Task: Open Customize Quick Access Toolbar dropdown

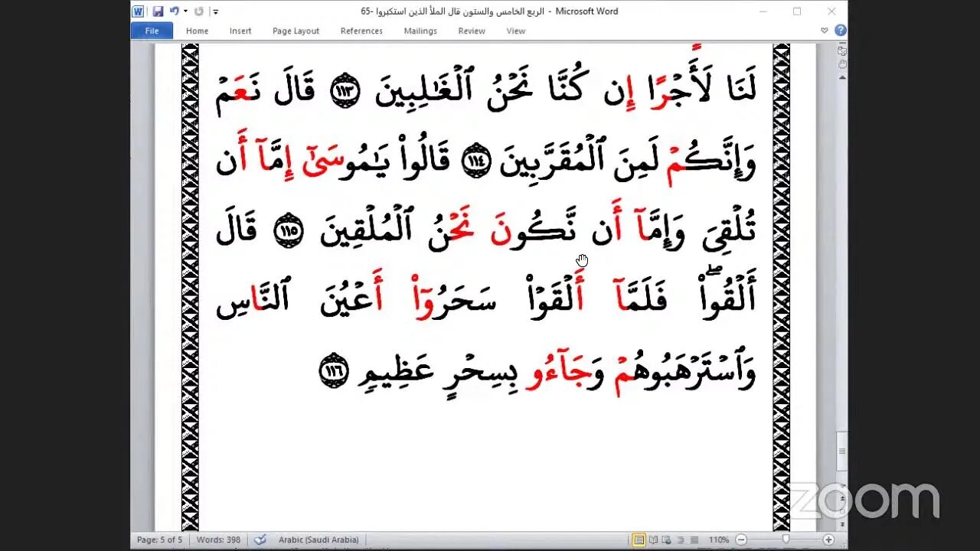Action: (x=216, y=11)
